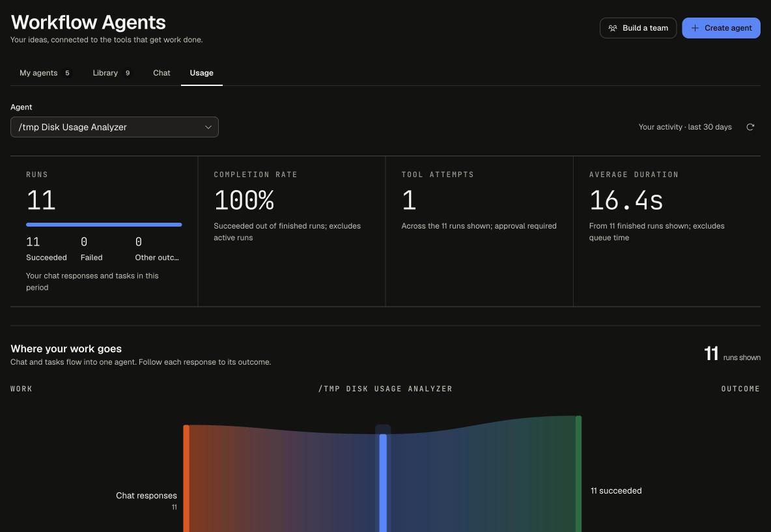Image resolution: width=771 pixels, height=532 pixels.
Task: Click the '11 succeeded' outcome label
Action: 616,491
